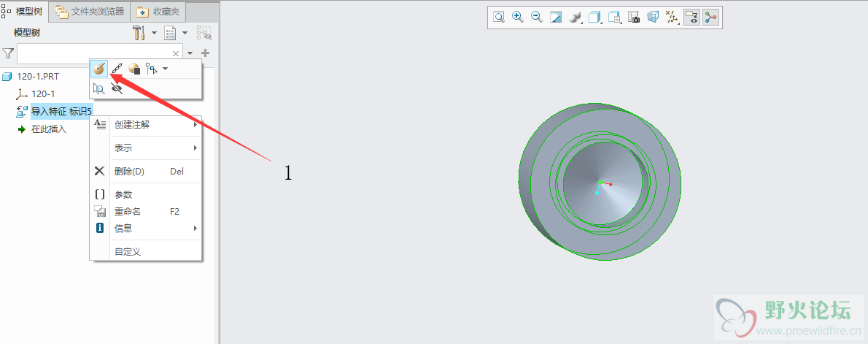
Task: Open the saved orientations cube icon
Action: click(x=594, y=18)
